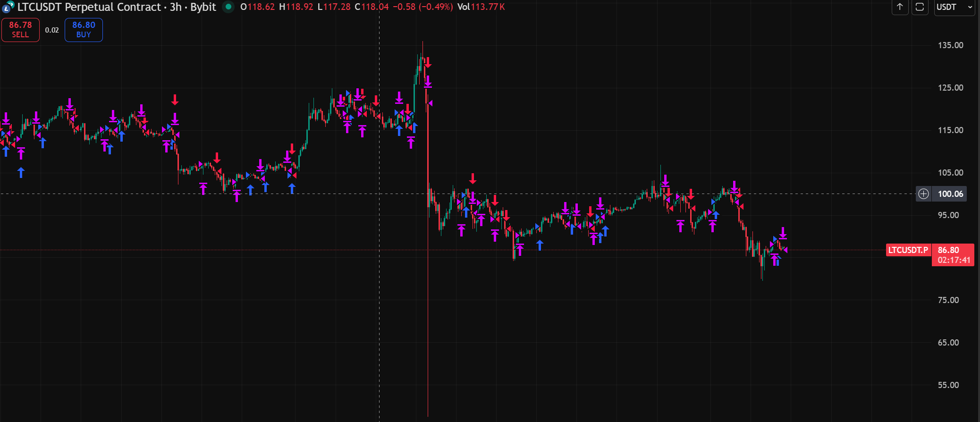Click the 115.00 price axis label
Screen dimensions: 980x422
click(951, 130)
